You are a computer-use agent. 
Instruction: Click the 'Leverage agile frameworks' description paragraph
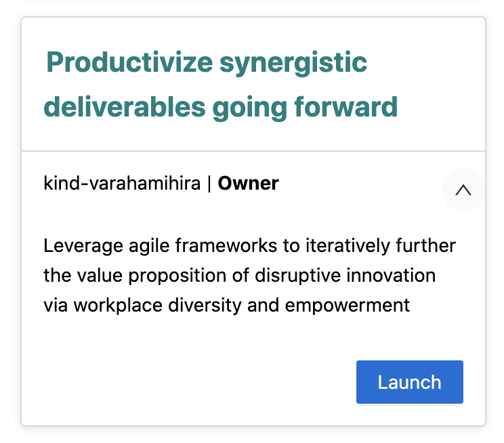(249, 274)
